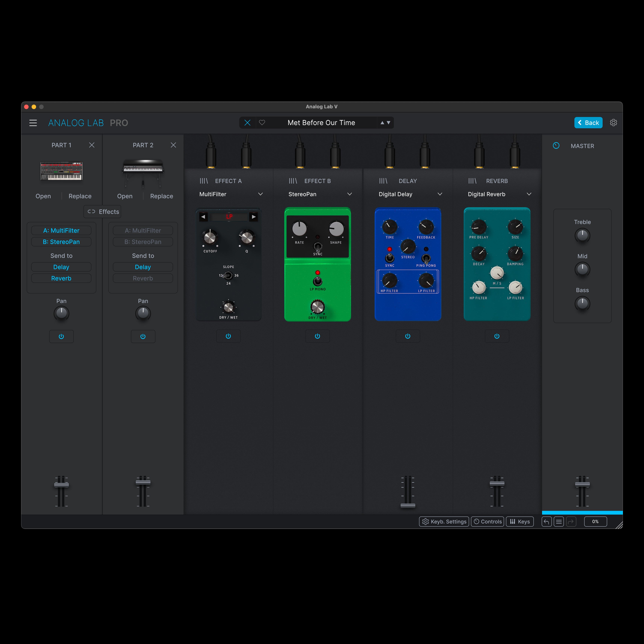Remove Part 2 with its X icon
The height and width of the screenshot is (644, 644).
pos(173,145)
